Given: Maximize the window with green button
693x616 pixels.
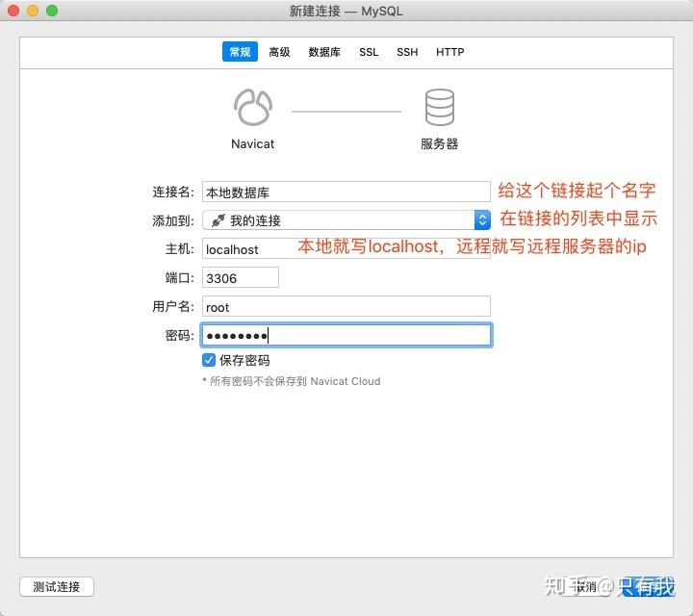Looking at the screenshot, I should click(52, 11).
